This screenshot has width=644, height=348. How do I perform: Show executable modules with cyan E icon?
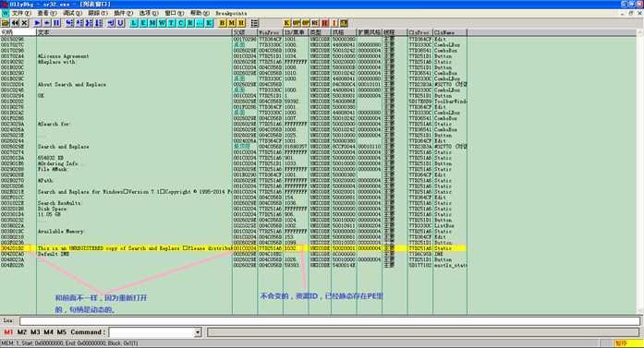[x=143, y=23]
